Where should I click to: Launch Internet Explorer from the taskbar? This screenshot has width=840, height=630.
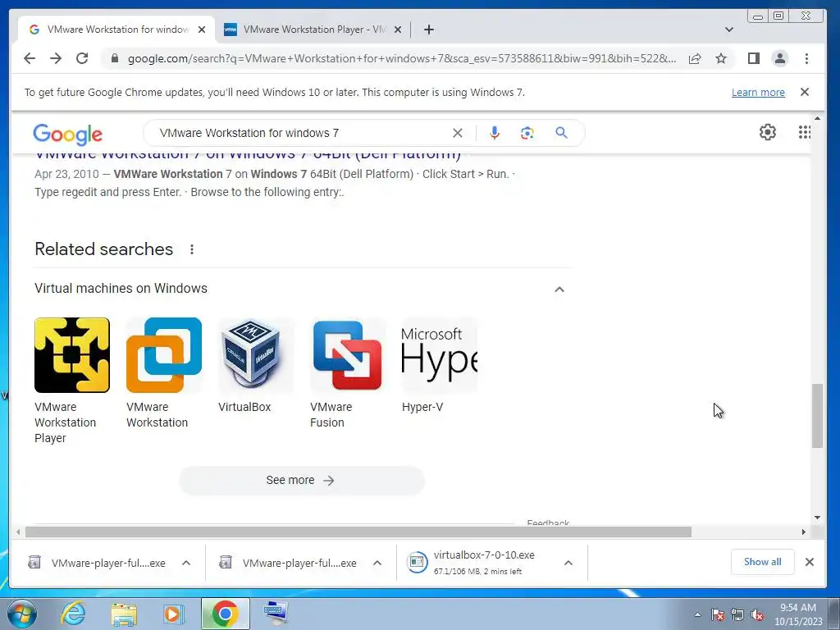(73, 614)
